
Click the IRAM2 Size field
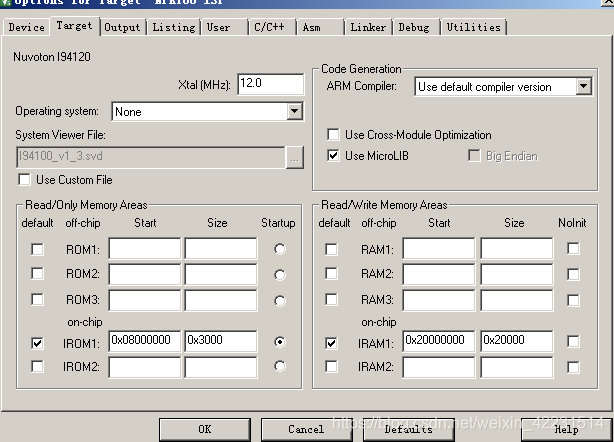click(x=517, y=367)
